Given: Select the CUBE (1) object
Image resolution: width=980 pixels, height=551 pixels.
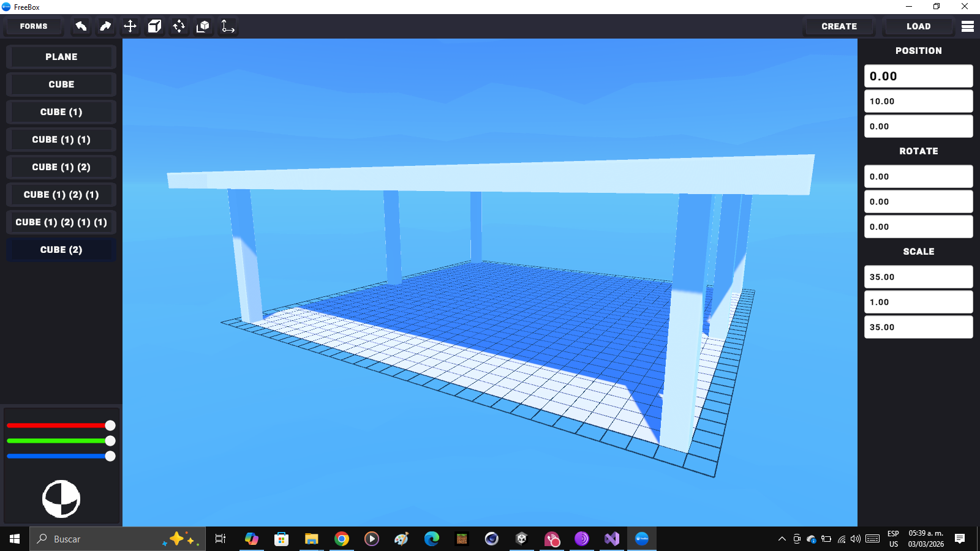Looking at the screenshot, I should pos(61,112).
